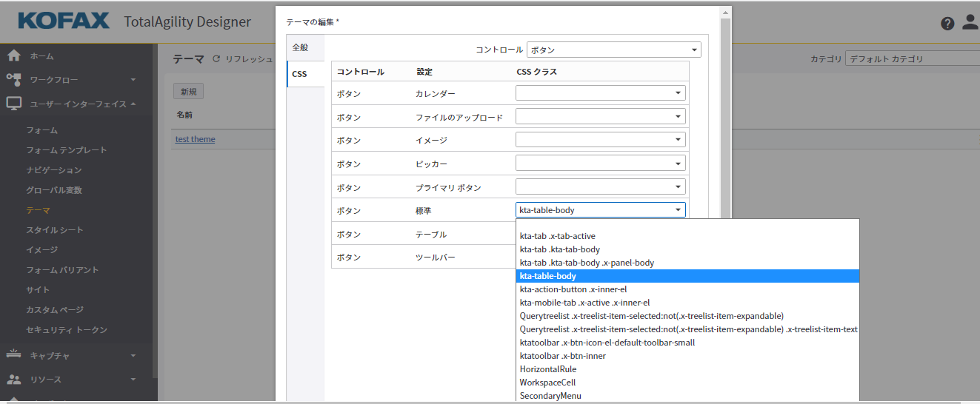The image size is (980, 404).
Task: Click the Resources people icon
Action: 13,380
